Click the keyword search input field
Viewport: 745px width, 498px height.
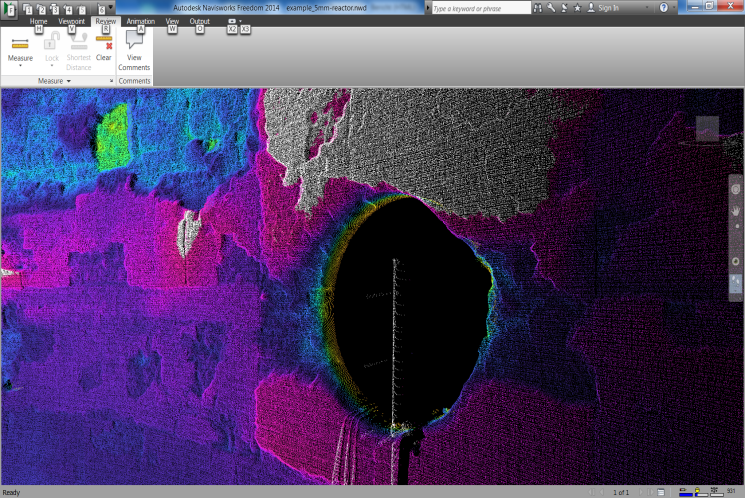479,7
